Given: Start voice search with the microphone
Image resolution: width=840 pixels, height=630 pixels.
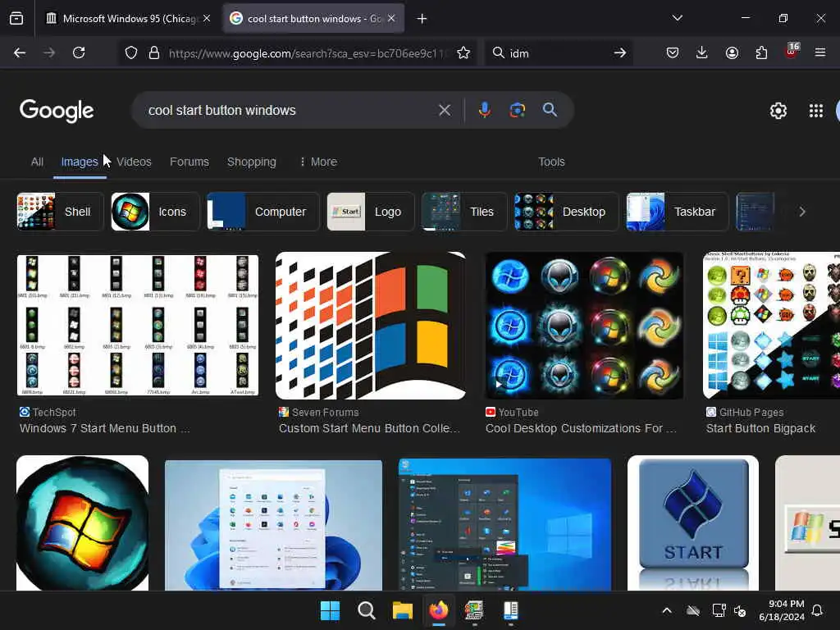Looking at the screenshot, I should tap(484, 110).
